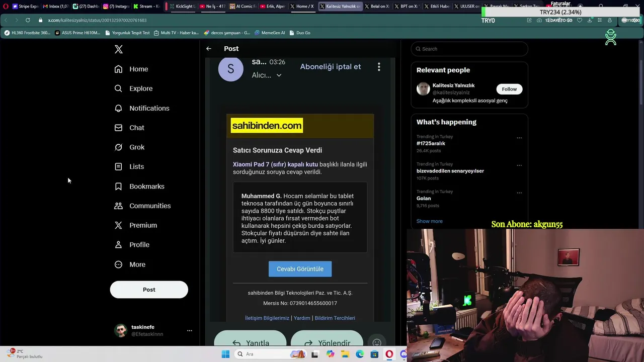Screen dimensions: 644x362
Task: Switch to the Inbox browser tab
Action: [x=55, y=7]
